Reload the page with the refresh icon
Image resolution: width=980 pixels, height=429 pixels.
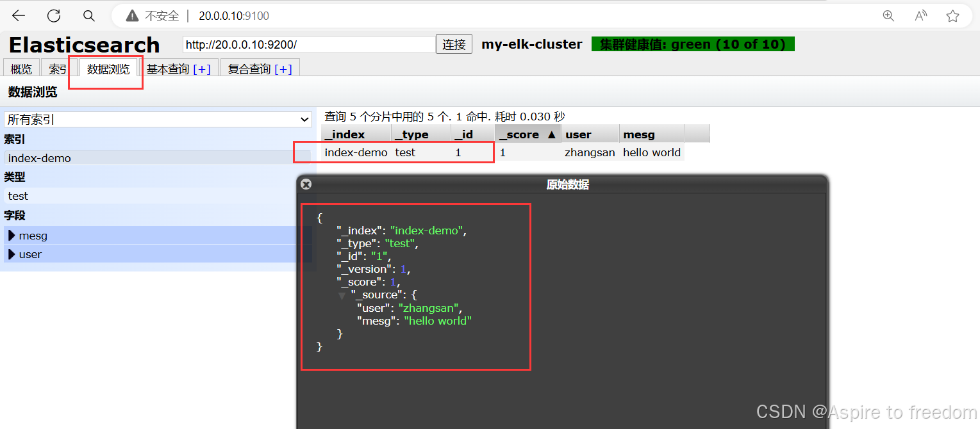coord(54,16)
